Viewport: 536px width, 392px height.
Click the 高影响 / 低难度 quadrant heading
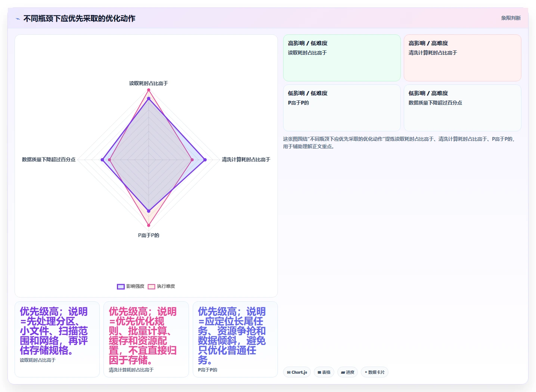307,43
